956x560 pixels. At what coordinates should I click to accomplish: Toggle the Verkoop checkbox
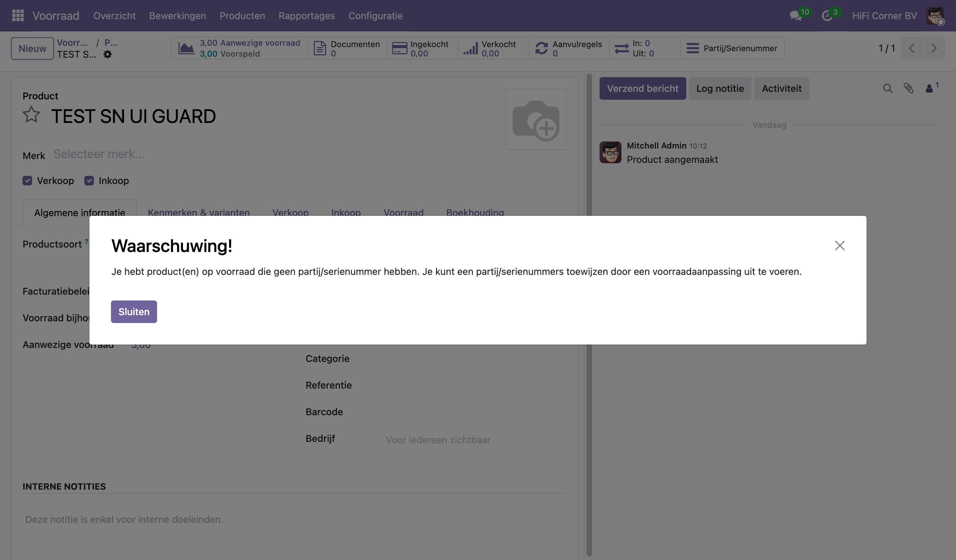pyautogui.click(x=27, y=181)
